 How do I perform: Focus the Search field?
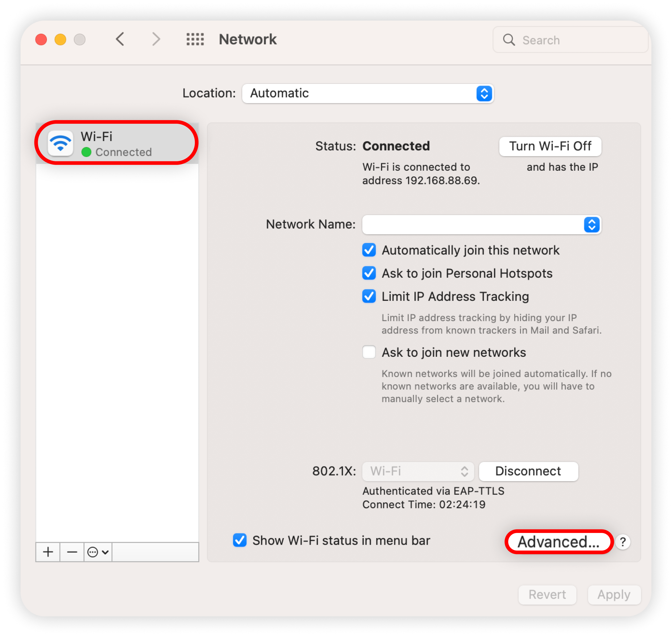coord(571,40)
